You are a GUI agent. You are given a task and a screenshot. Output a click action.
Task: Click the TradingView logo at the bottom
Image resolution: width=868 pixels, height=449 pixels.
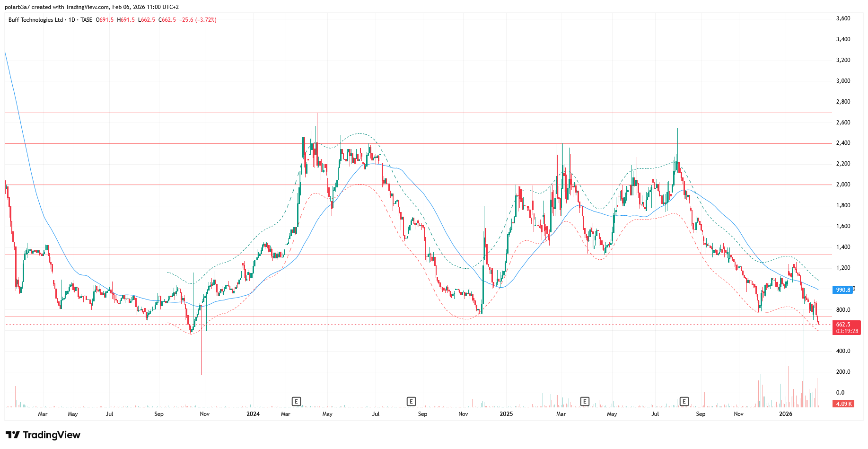[43, 435]
